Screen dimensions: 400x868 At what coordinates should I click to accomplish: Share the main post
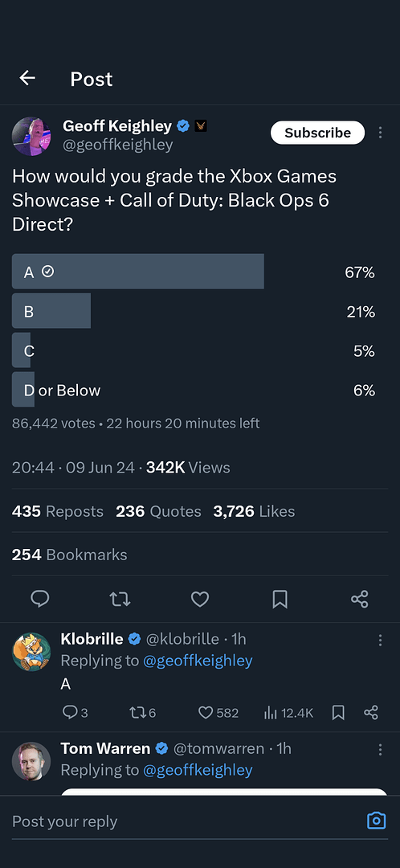coord(360,599)
